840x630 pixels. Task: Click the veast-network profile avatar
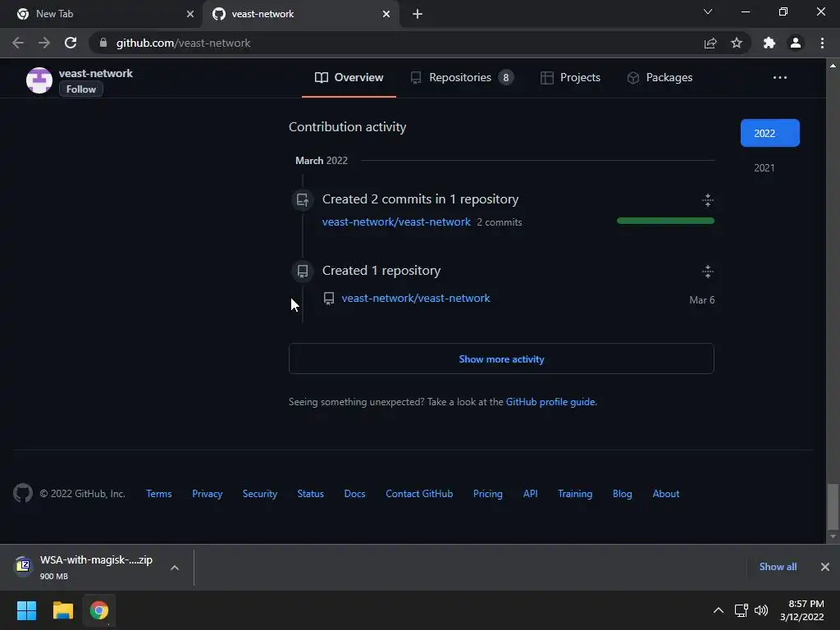coord(39,80)
